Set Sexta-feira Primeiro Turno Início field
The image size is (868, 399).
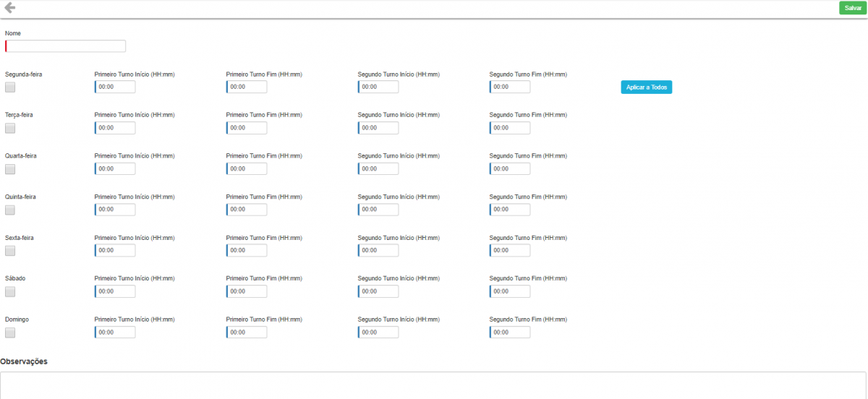115,250
